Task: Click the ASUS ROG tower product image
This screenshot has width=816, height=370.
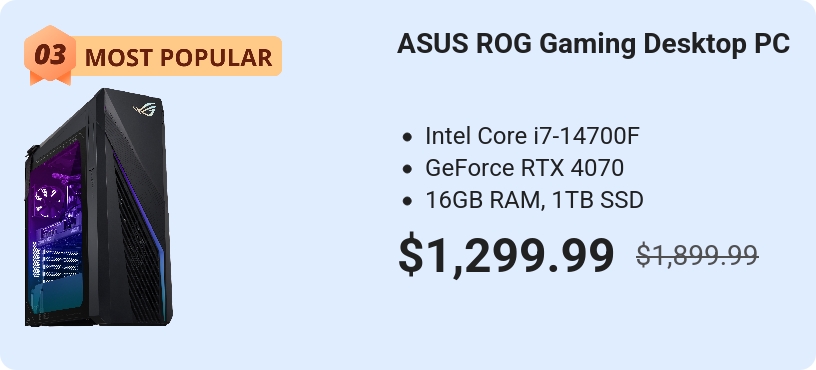Action: click(98, 207)
